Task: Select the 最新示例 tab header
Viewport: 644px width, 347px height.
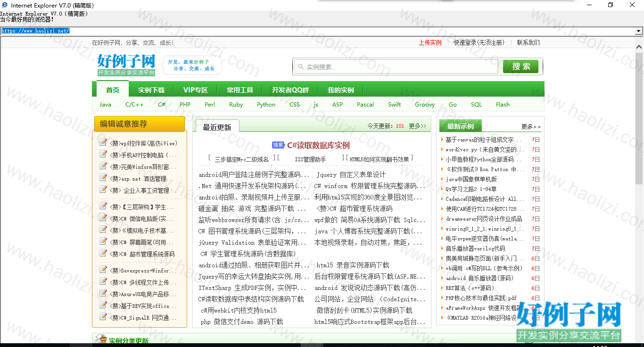Action: (461, 126)
